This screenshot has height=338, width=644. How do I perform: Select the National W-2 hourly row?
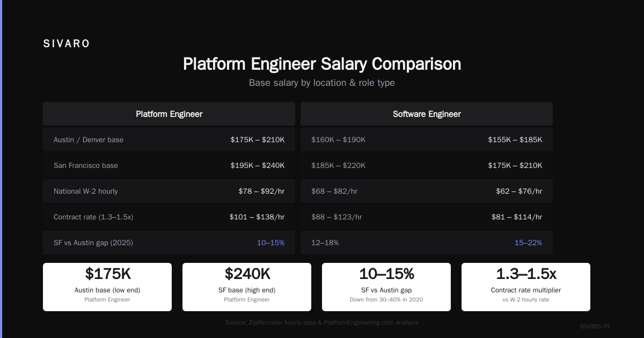pos(169,191)
